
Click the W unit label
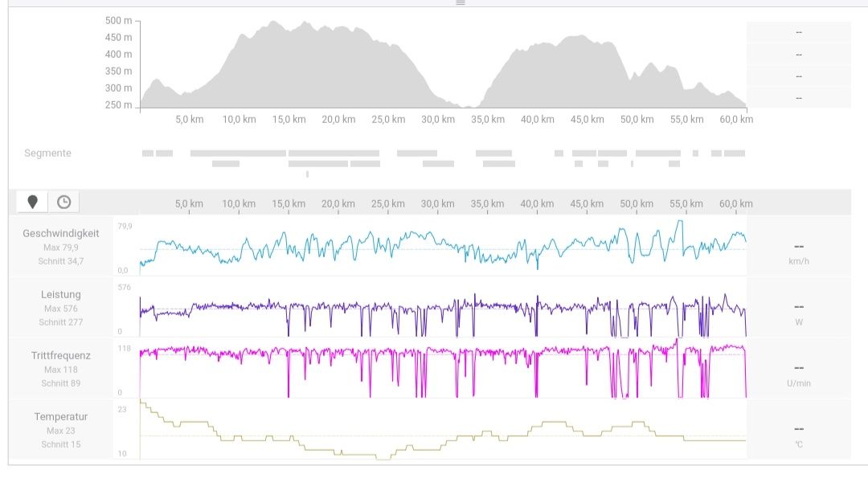click(799, 322)
